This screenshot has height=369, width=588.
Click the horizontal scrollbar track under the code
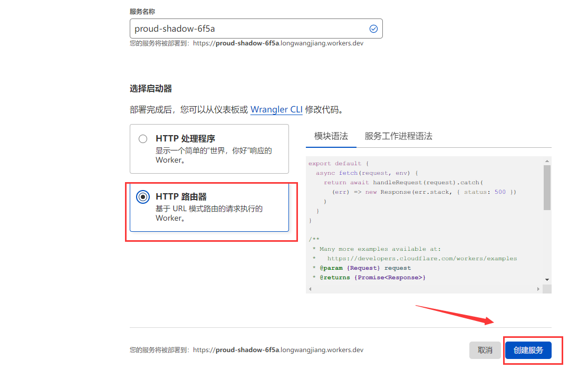pos(422,289)
